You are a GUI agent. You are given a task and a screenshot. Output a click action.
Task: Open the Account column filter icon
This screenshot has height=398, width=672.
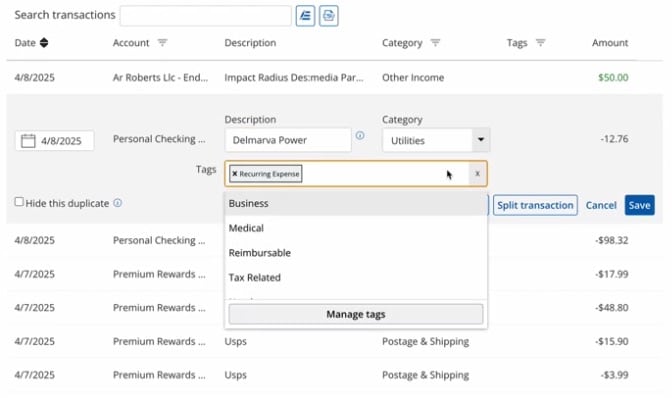(162, 42)
